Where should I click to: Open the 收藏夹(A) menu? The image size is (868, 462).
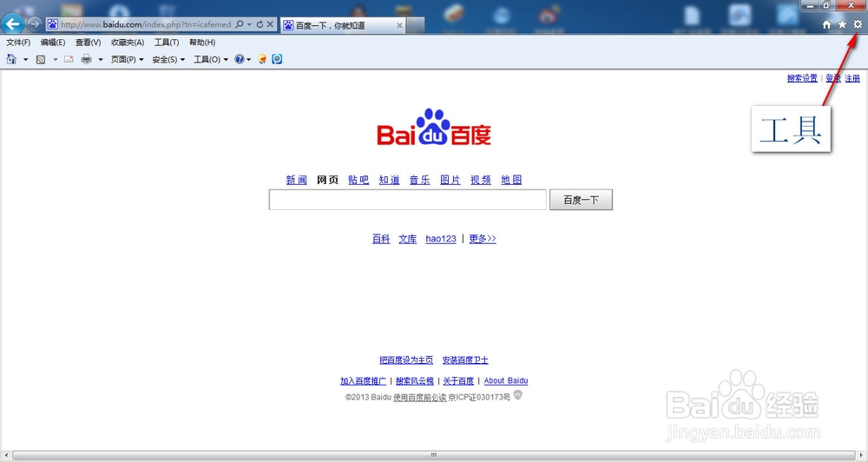point(128,42)
